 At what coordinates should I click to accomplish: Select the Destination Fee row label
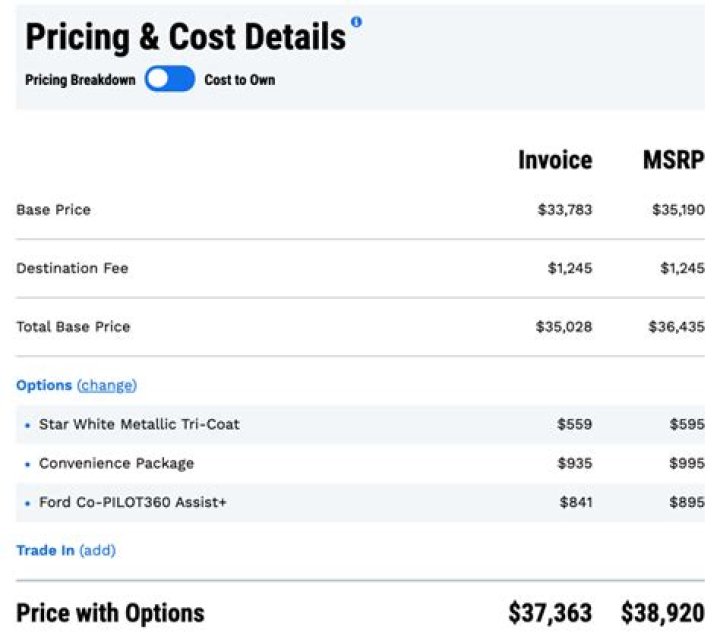pyautogui.click(x=72, y=268)
